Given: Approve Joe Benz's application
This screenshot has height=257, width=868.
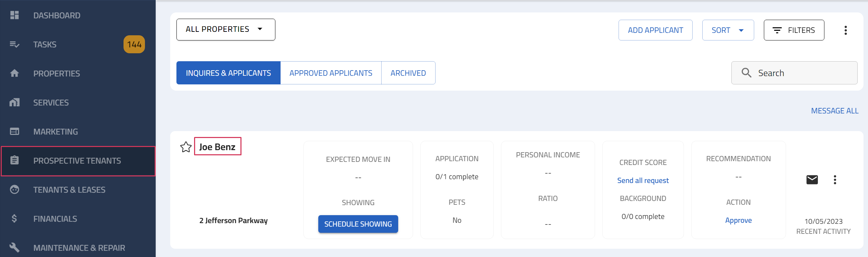Looking at the screenshot, I should [738, 220].
